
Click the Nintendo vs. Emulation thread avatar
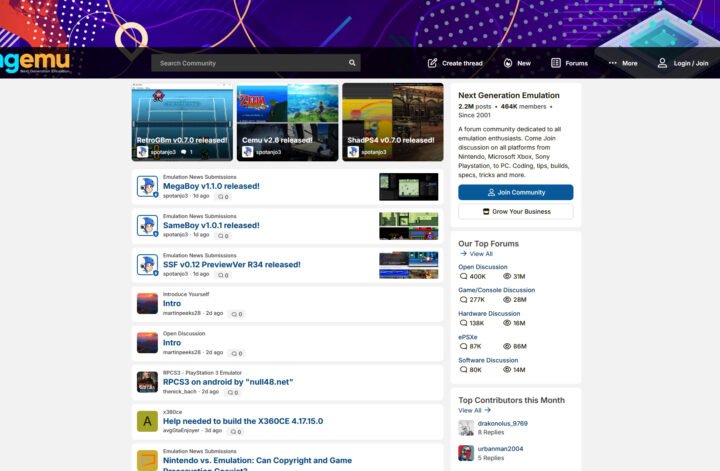click(x=147, y=460)
